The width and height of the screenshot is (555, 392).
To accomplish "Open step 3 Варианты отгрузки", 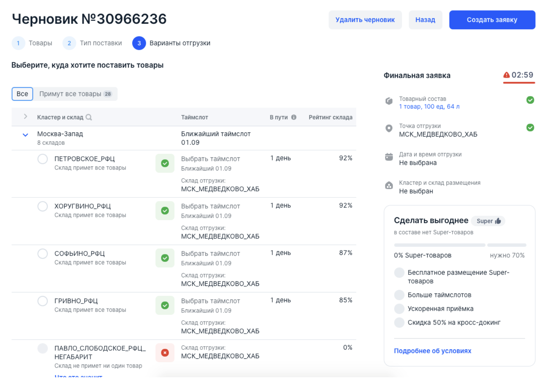I will (171, 43).
